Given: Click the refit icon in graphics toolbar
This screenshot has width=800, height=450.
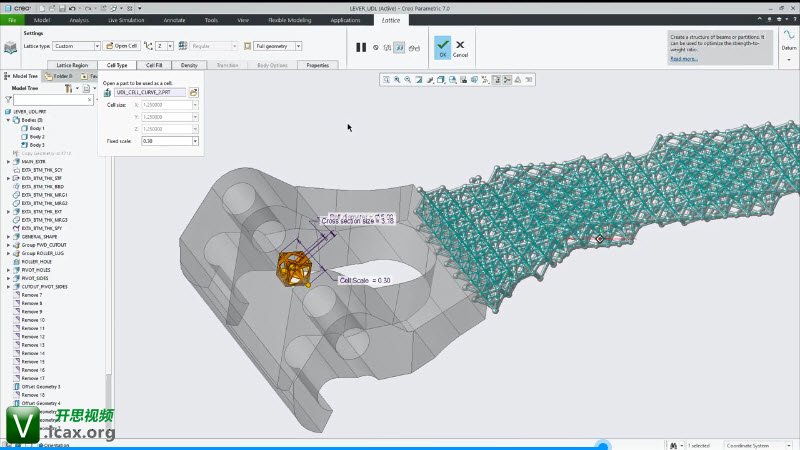Looking at the screenshot, I should click(x=386, y=79).
